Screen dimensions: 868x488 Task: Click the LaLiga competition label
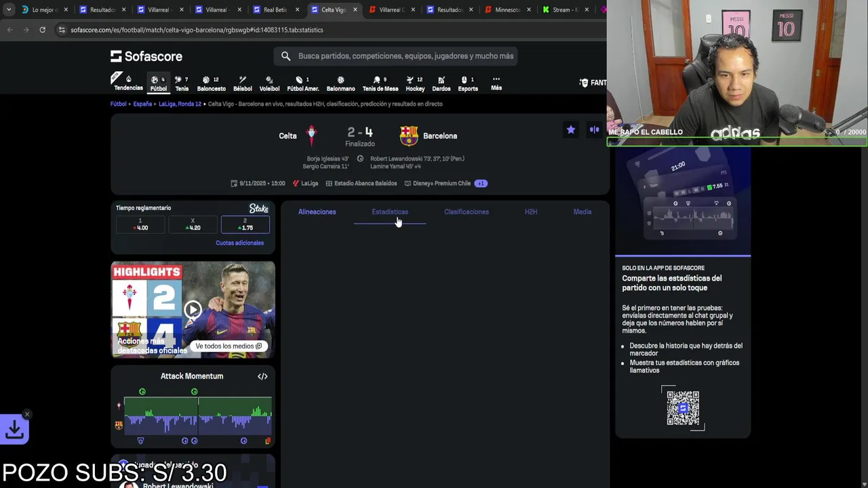(305, 183)
